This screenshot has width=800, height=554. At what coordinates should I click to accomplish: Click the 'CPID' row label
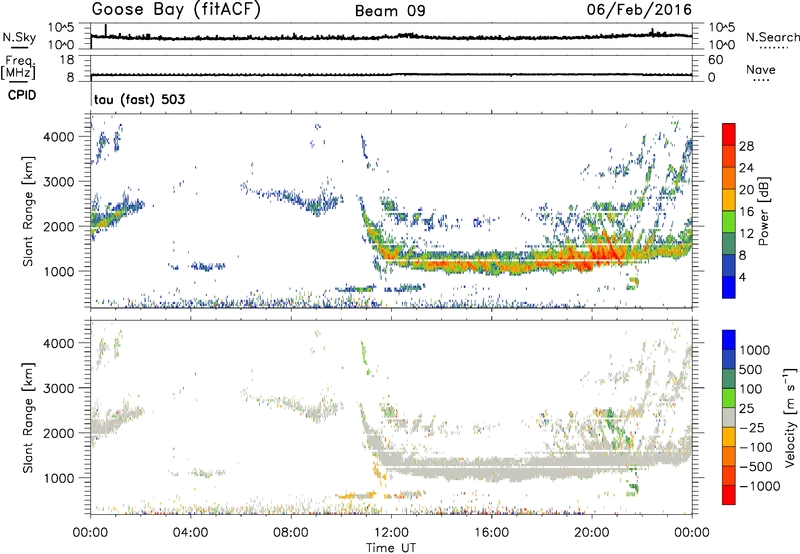click(x=22, y=95)
